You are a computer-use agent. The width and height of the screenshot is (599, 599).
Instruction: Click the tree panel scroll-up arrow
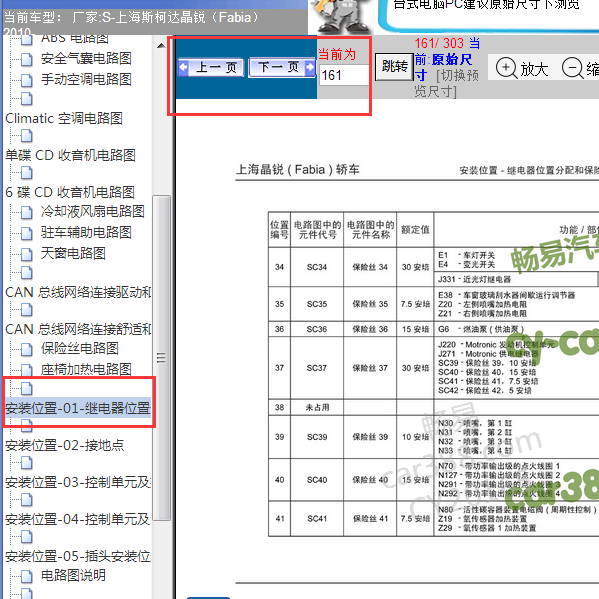click(x=161, y=45)
